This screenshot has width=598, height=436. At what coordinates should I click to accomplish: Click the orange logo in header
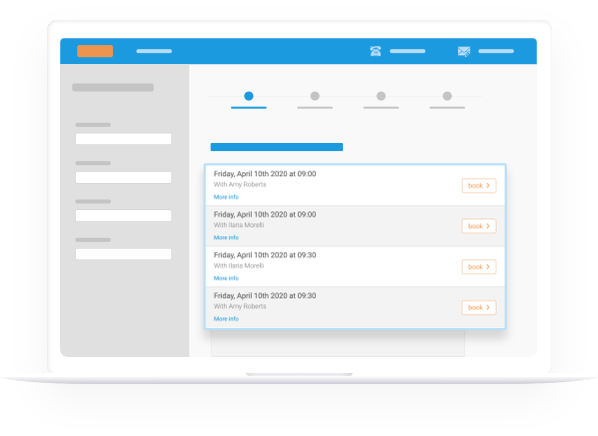pos(95,51)
